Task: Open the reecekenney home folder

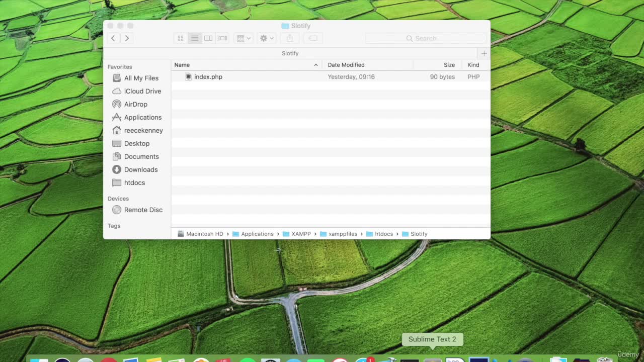Action: point(137,130)
